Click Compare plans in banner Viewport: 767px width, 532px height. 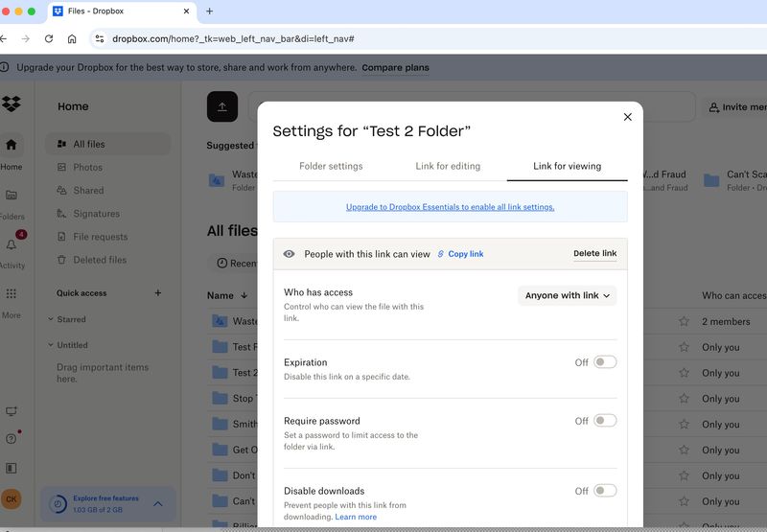point(395,67)
